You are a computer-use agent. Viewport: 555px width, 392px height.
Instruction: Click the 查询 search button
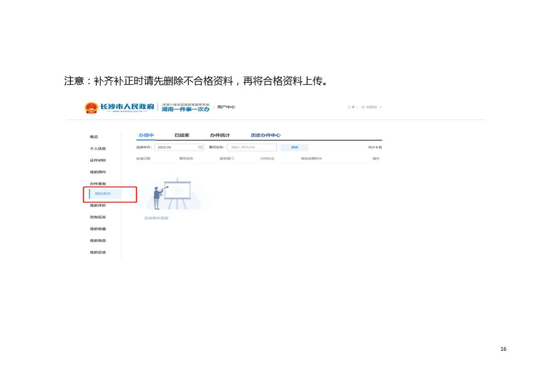294,147
